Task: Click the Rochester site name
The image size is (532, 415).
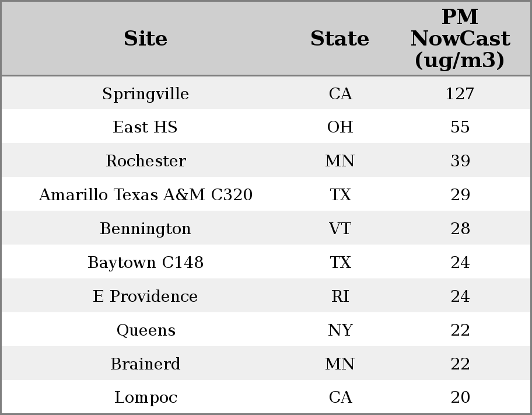Action: 145,161
